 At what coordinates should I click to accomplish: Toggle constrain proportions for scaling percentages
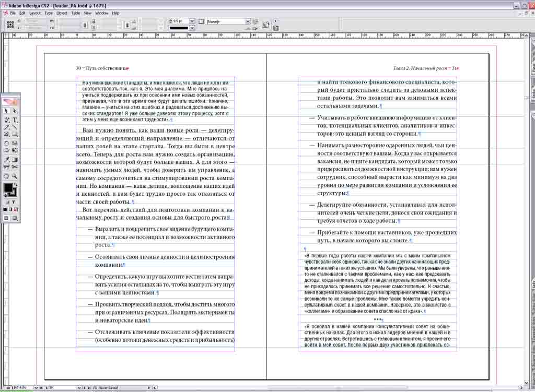[127, 25]
